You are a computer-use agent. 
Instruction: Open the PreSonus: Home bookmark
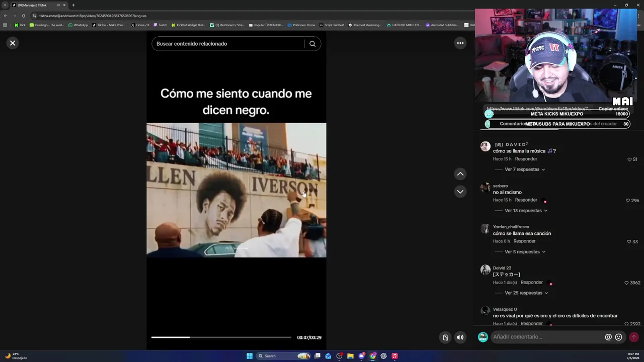[301, 25]
